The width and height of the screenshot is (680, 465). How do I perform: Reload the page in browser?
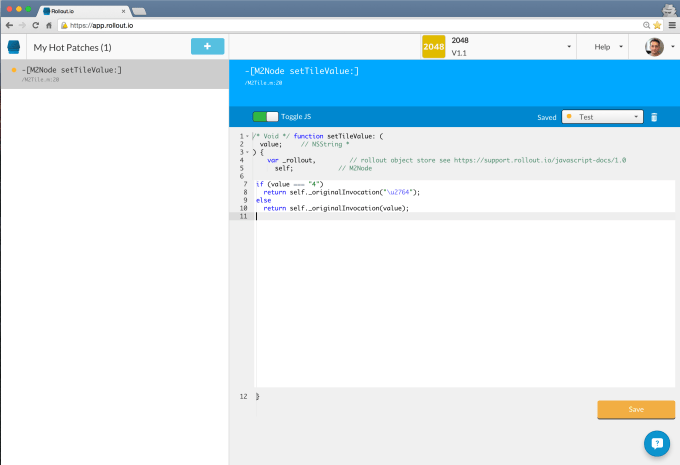(x=36, y=24)
